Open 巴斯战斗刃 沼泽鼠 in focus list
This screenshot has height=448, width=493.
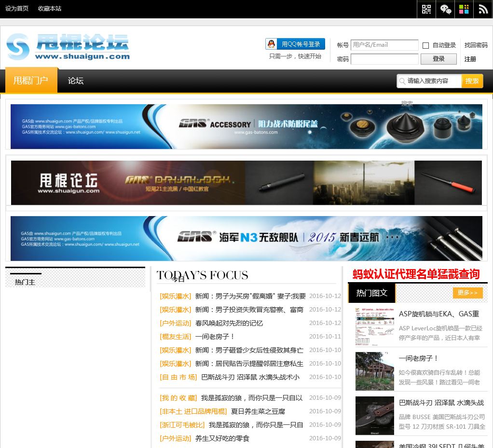click(250, 377)
